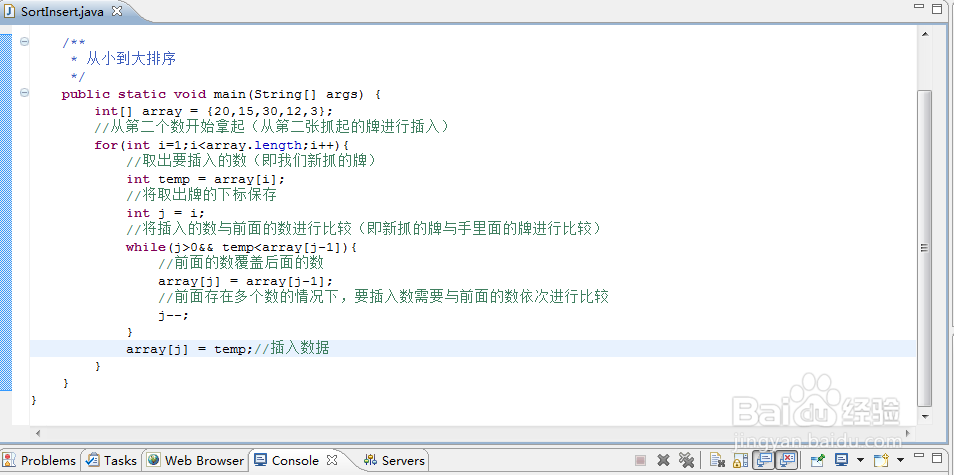Toggle Scroll Lock in Console
This screenshot has width=954, height=475.
(x=740, y=460)
